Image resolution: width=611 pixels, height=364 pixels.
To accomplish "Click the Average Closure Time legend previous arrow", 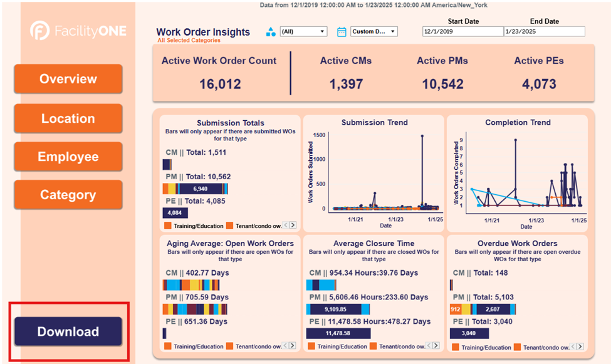I will click(429, 346).
